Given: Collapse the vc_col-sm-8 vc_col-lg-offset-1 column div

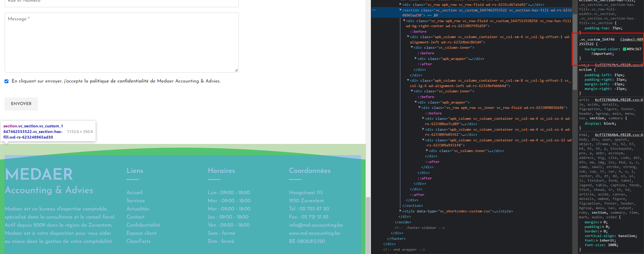Looking at the screenshot, I should coord(408,80).
